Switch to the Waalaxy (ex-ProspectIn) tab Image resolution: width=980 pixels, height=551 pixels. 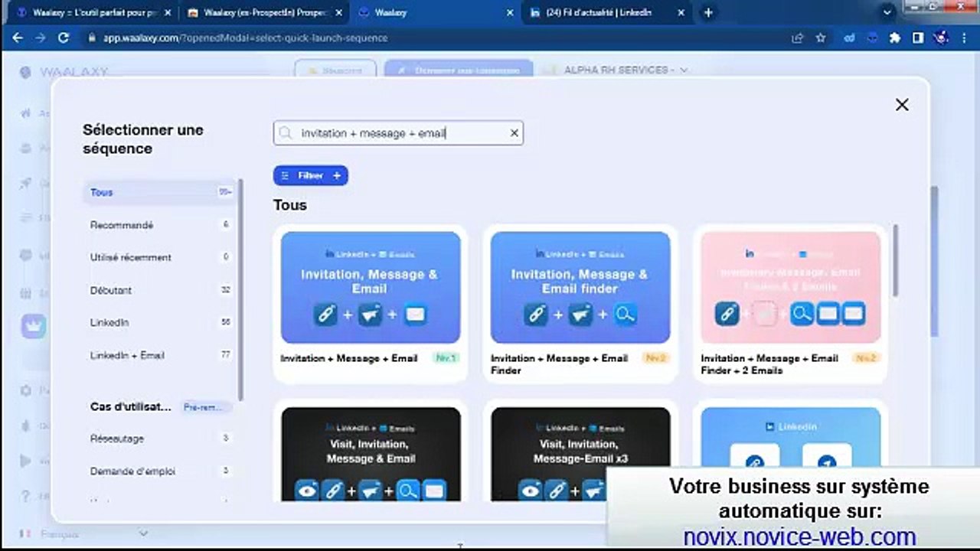coord(257,12)
